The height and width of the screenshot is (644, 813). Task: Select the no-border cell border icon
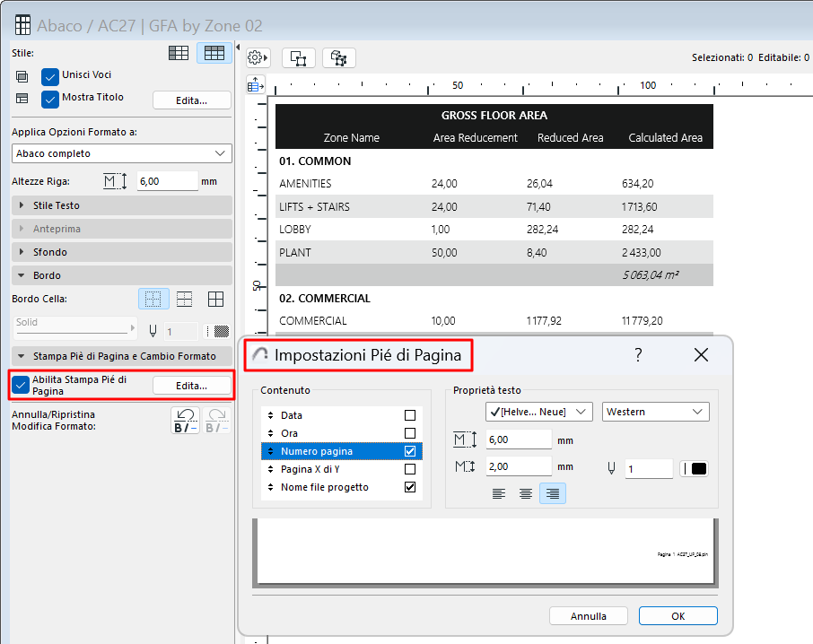pyautogui.click(x=152, y=299)
